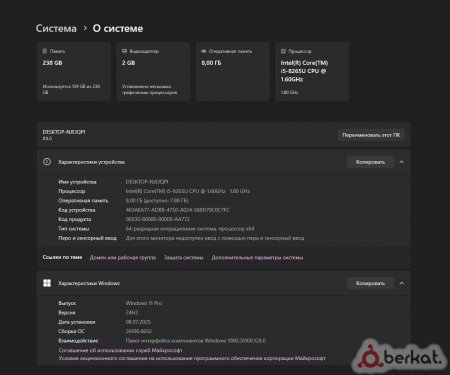Click the Версия value 24H2
Screen dimensions: 450x375
pyautogui.click(x=132, y=312)
